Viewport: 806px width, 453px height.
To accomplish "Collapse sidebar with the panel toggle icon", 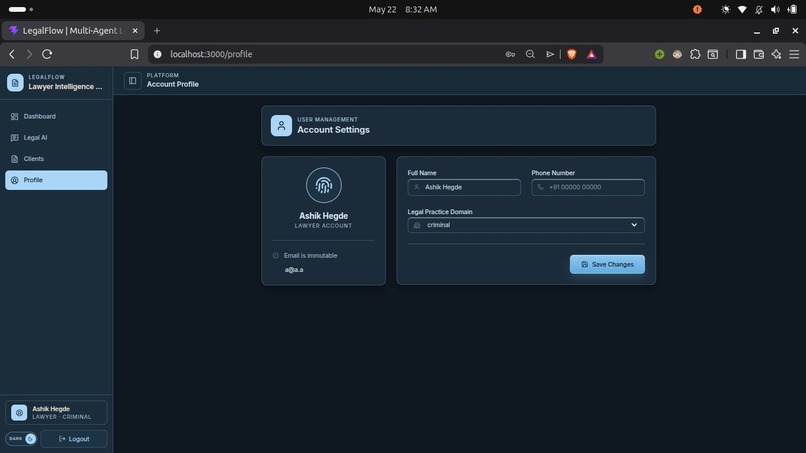I will 133,80.
